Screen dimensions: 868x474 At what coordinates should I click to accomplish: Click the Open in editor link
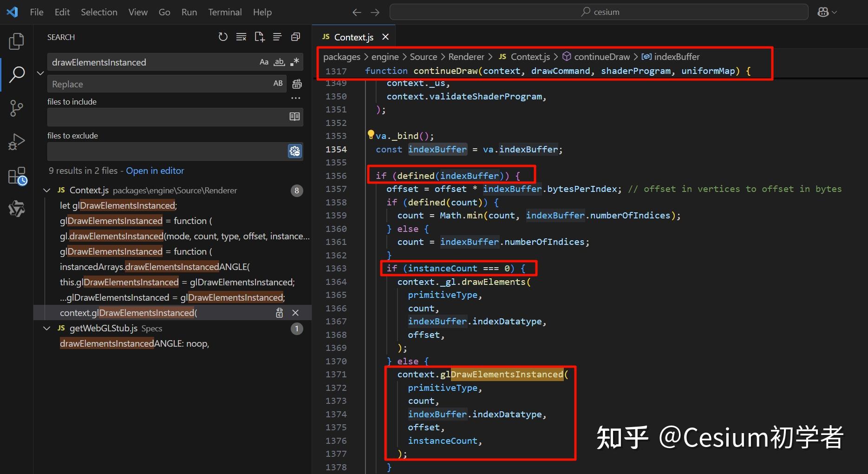pyautogui.click(x=155, y=171)
